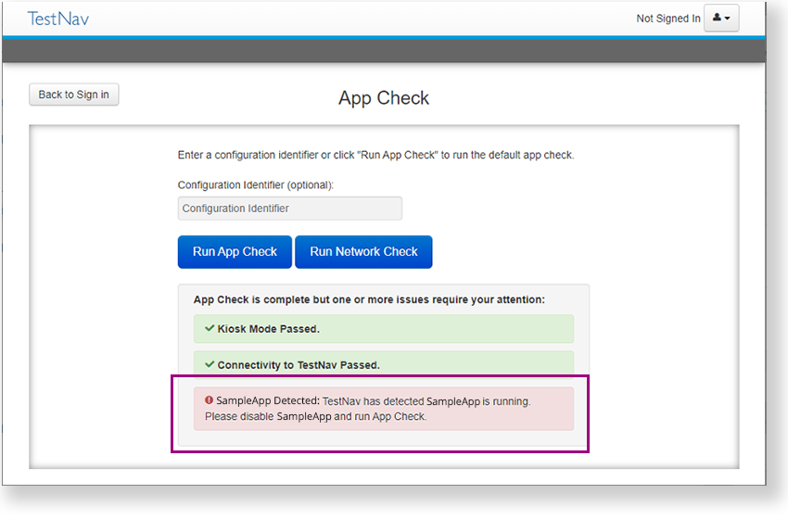Click the TestNav logo

tap(58, 19)
